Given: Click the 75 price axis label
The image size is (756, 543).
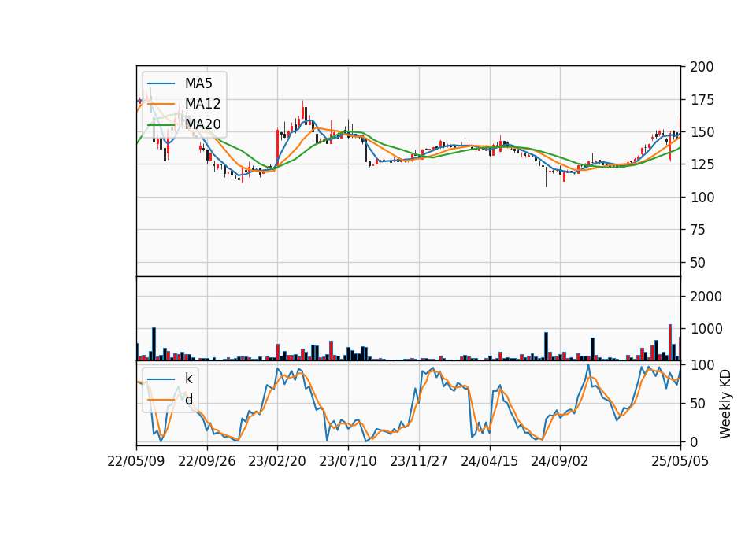Looking at the screenshot, I should 698,230.
